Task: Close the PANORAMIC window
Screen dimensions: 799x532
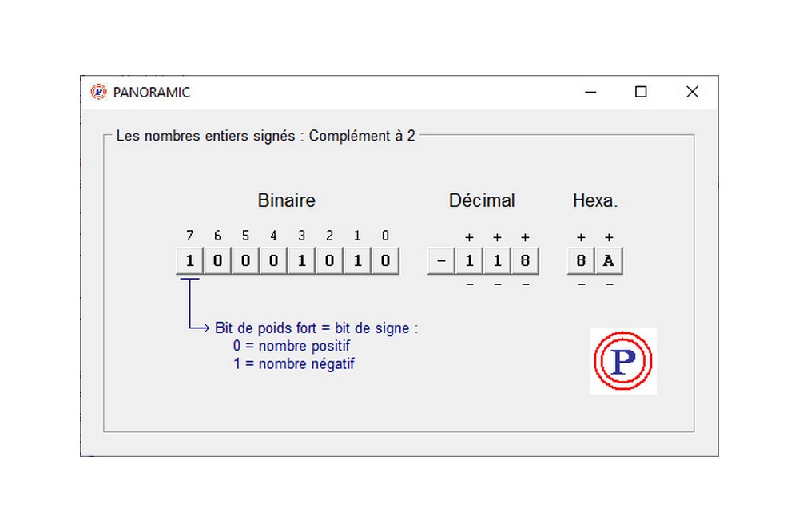Action: pyautogui.click(x=692, y=92)
